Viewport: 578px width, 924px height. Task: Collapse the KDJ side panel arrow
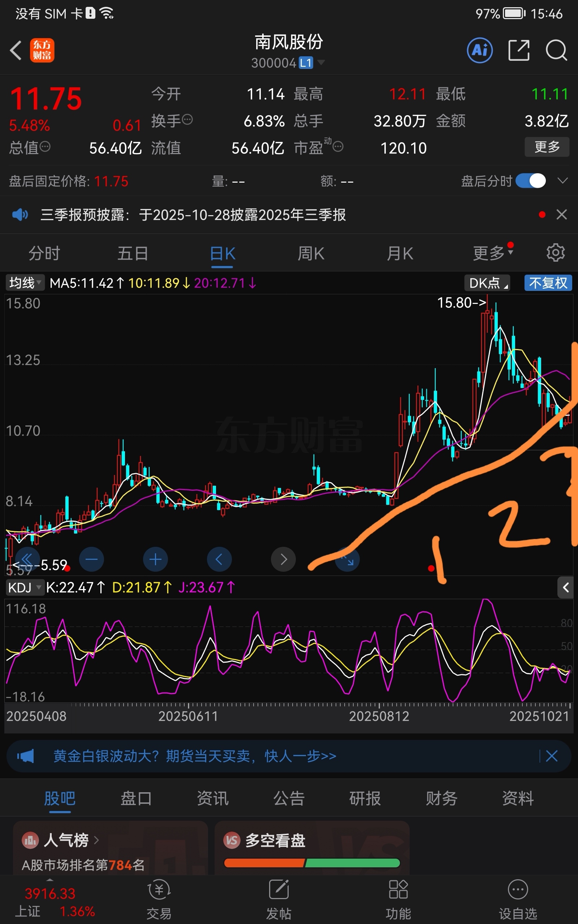(566, 587)
